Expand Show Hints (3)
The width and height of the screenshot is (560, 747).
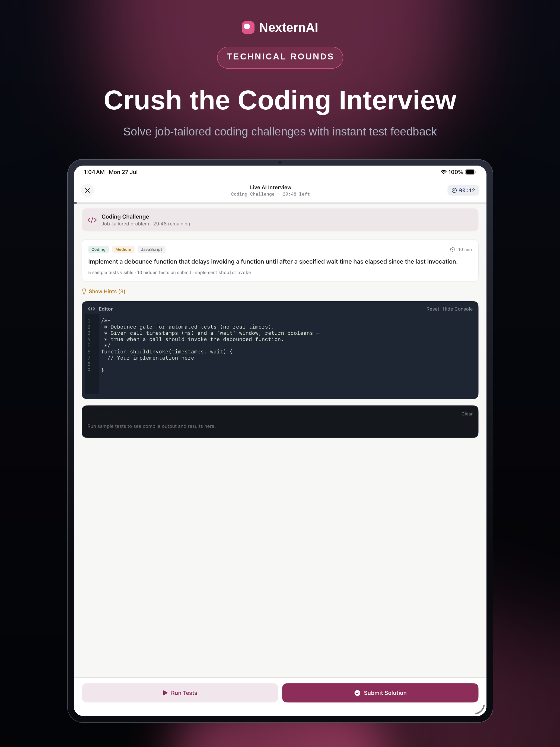point(104,292)
